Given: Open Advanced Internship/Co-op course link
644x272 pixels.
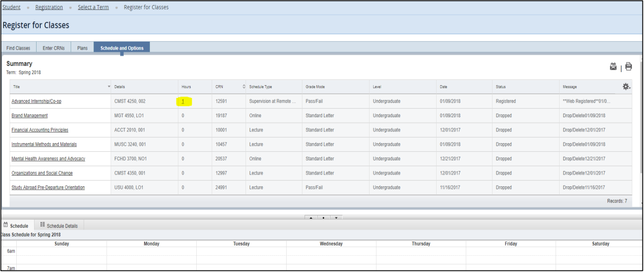Looking at the screenshot, I should [x=36, y=101].
